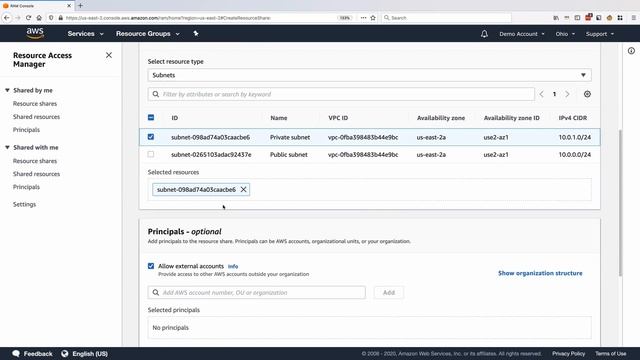
Task: Sort table by the Name column header
Action: 278,118
